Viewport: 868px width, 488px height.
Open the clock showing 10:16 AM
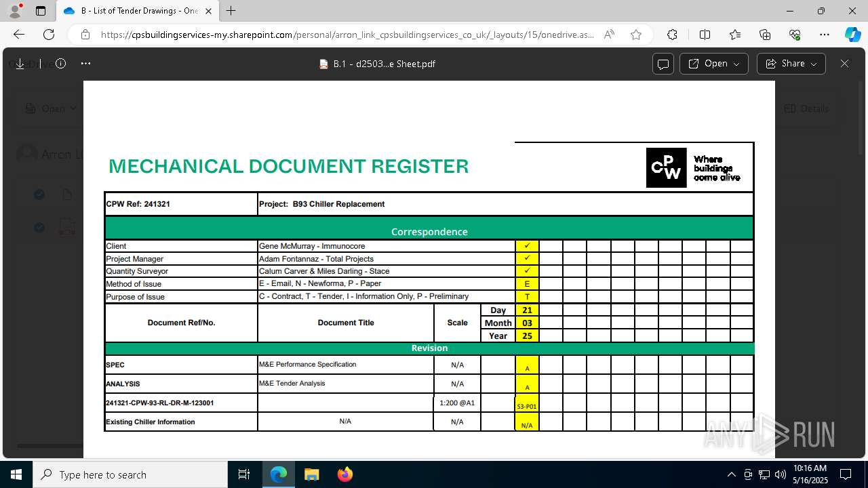pos(810,474)
